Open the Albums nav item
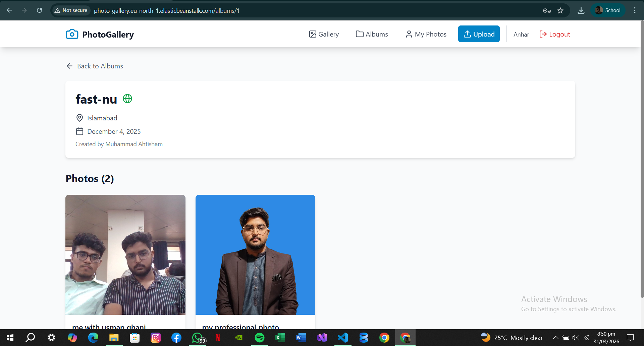The width and height of the screenshot is (644, 346). pyautogui.click(x=372, y=34)
